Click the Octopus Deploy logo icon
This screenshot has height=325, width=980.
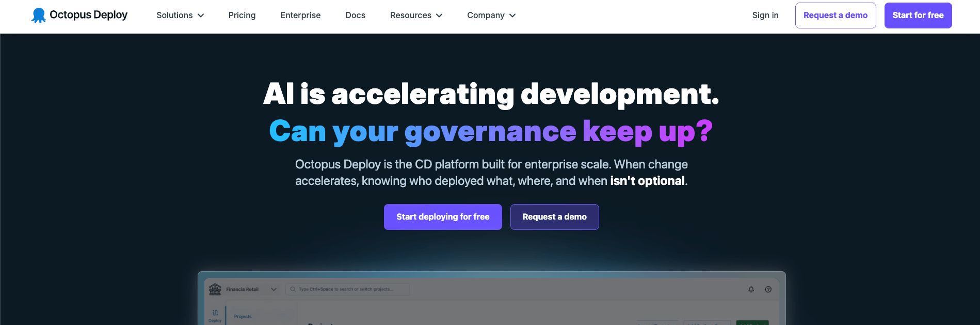coord(38,16)
